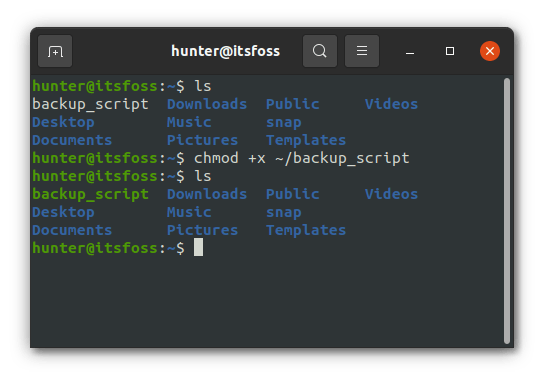Image resolution: width=548 pixels, height=385 pixels.
Task: Close the terminal window
Action: click(x=490, y=51)
